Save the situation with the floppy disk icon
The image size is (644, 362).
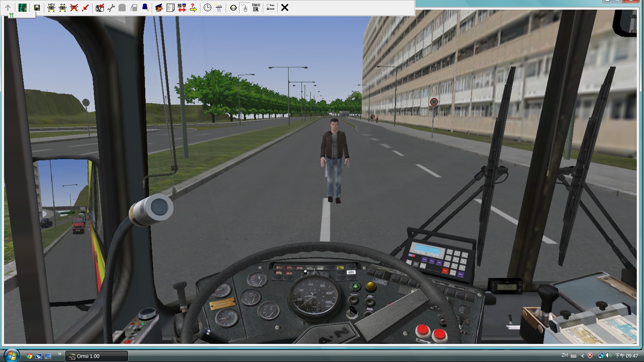coord(37,8)
